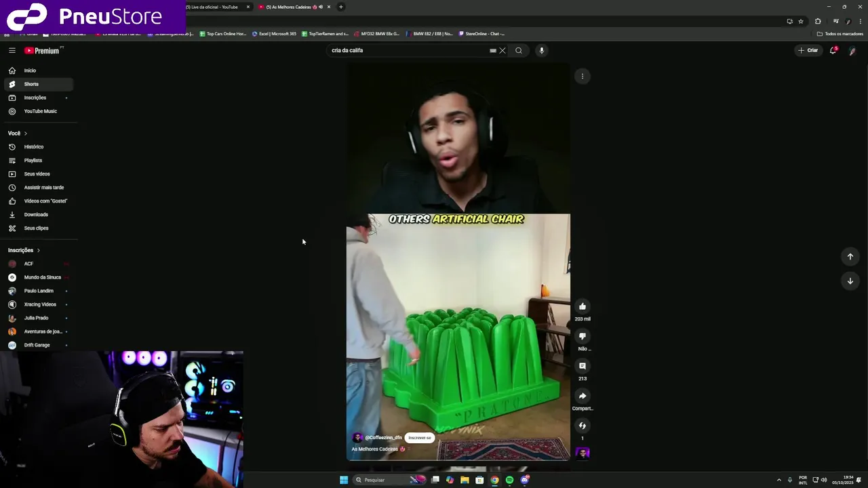Open the Windows Start menu
This screenshot has width=868, height=488.
click(x=344, y=480)
